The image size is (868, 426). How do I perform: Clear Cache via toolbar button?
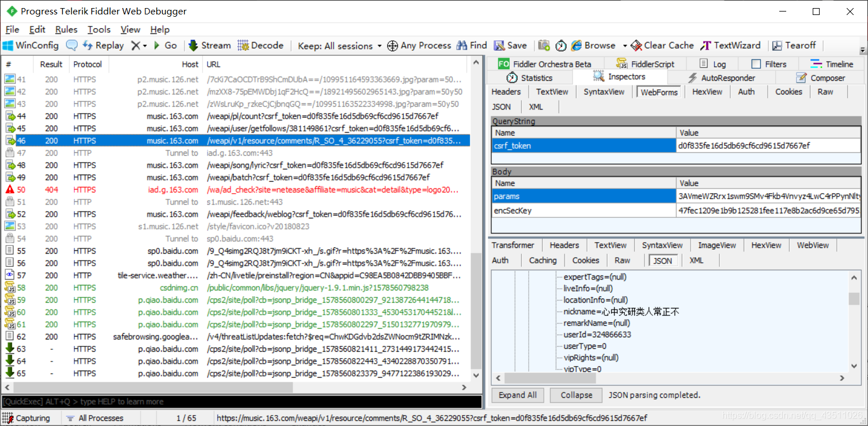(x=662, y=45)
